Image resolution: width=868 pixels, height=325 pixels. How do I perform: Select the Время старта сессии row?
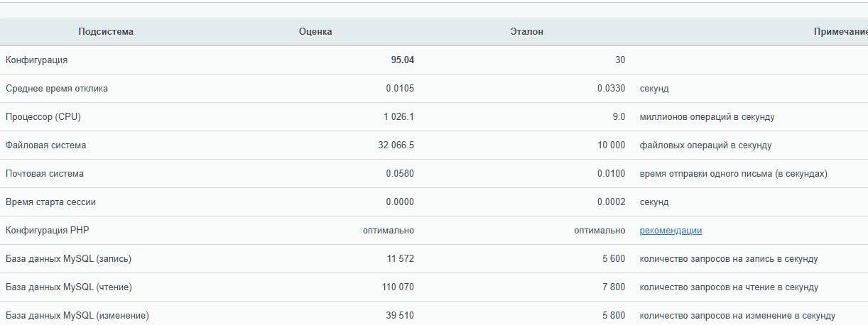pyautogui.click(x=50, y=202)
